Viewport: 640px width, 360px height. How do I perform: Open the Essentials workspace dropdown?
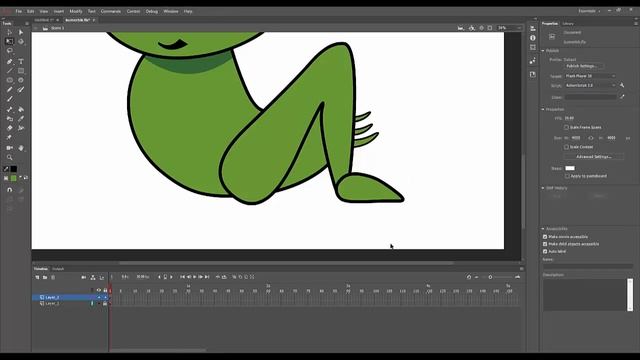pos(589,11)
